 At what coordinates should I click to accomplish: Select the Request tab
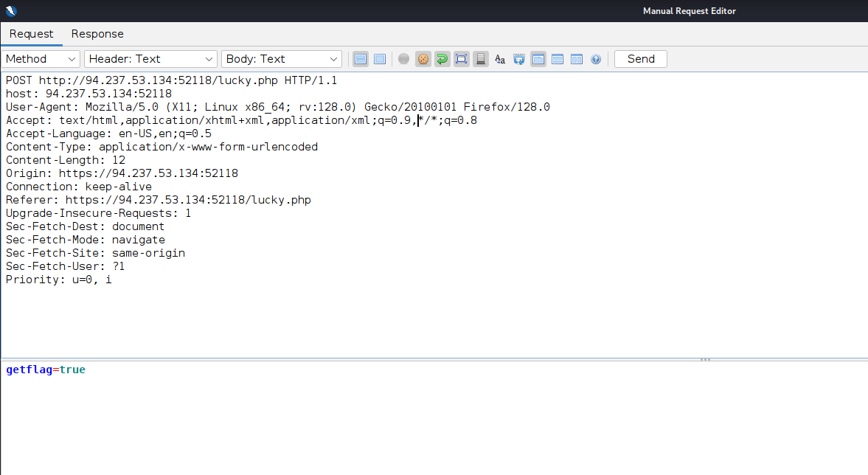[31, 34]
